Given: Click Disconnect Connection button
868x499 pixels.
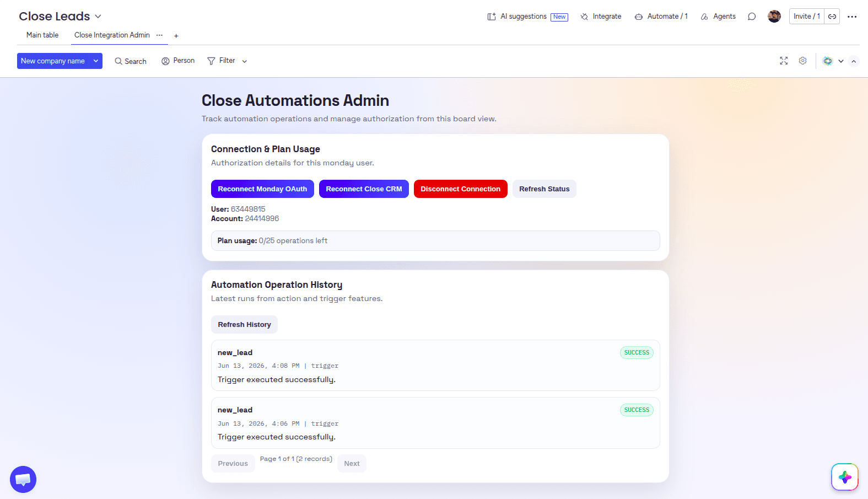Looking at the screenshot, I should click(x=461, y=189).
